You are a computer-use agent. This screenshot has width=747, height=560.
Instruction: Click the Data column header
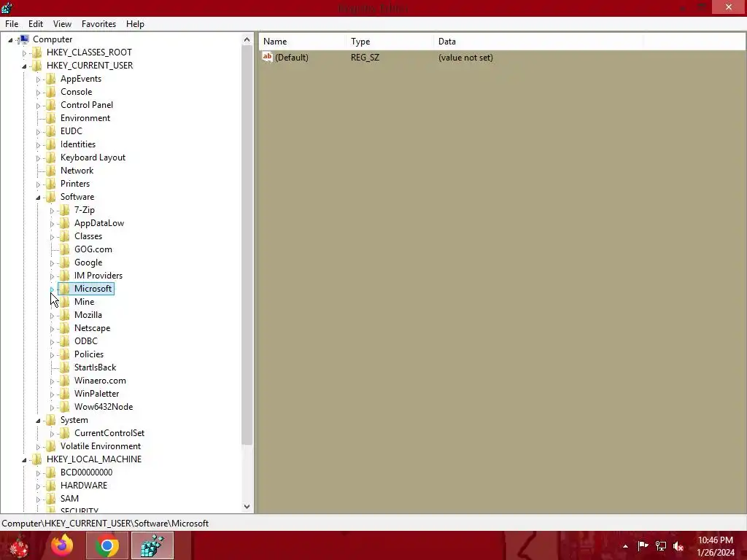pos(539,42)
